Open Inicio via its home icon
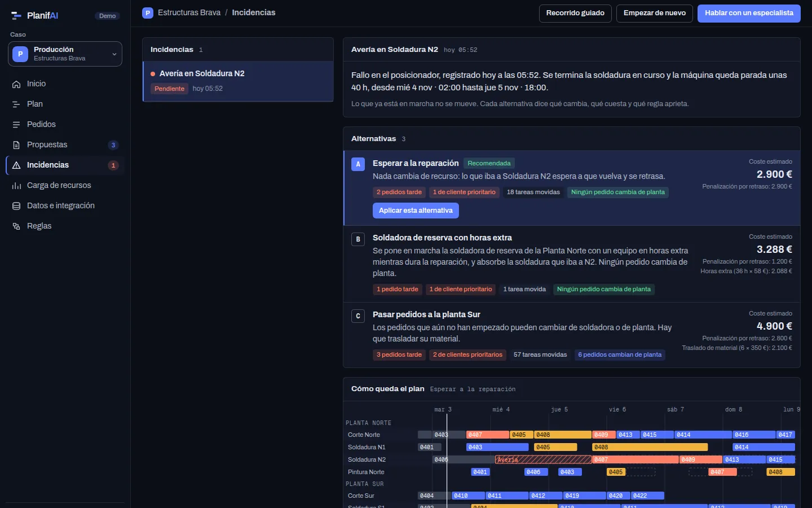Viewport: 812px width, 508px height. (16, 84)
